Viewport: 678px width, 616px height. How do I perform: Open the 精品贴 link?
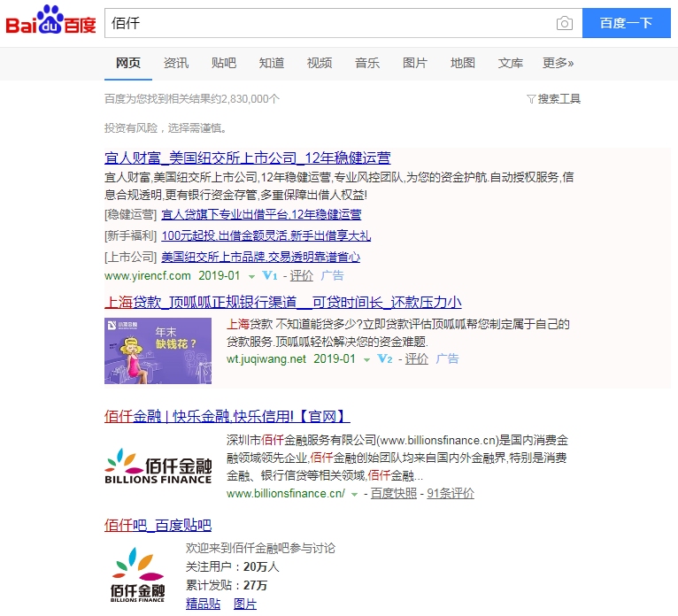click(203, 604)
